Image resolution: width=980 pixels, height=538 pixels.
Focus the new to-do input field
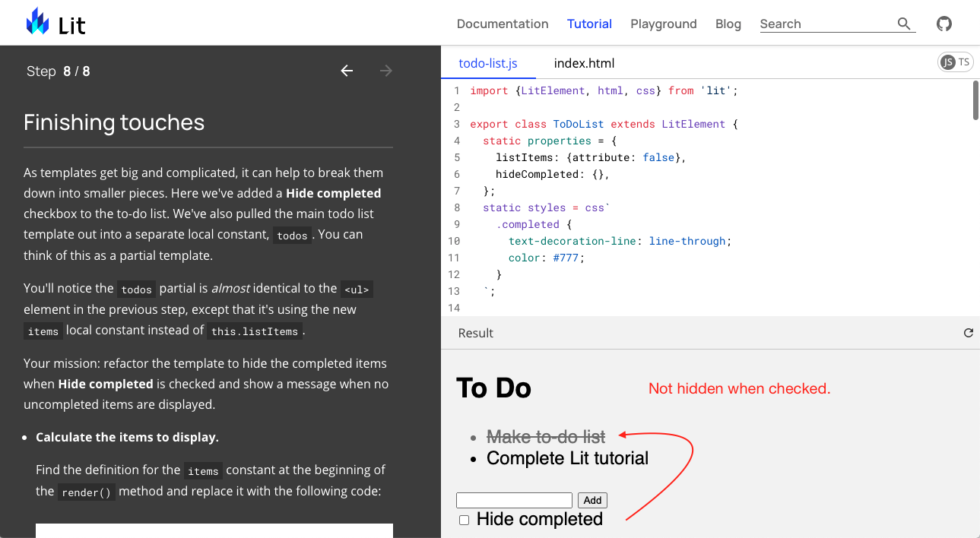[513, 500]
